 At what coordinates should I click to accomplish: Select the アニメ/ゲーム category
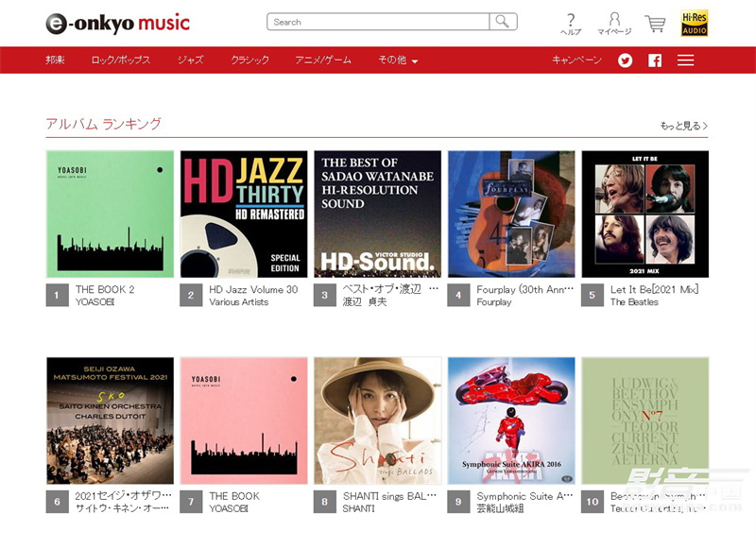(323, 60)
